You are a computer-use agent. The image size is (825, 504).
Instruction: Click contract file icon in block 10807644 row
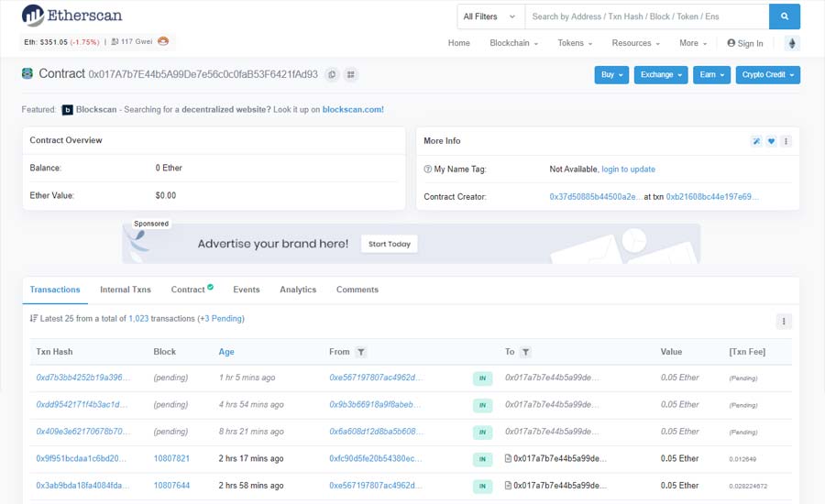click(508, 485)
